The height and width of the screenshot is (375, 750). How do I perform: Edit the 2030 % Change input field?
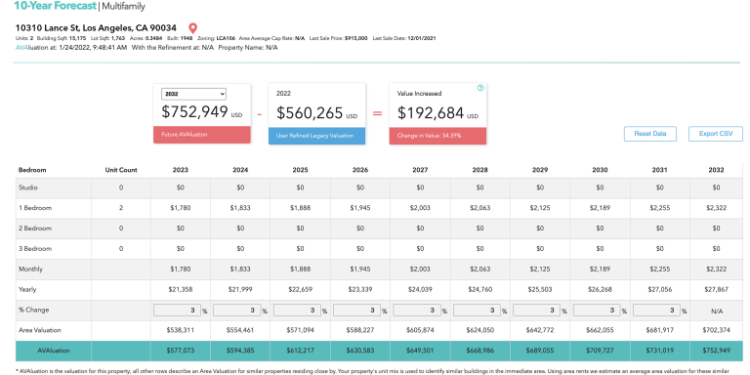597,310
